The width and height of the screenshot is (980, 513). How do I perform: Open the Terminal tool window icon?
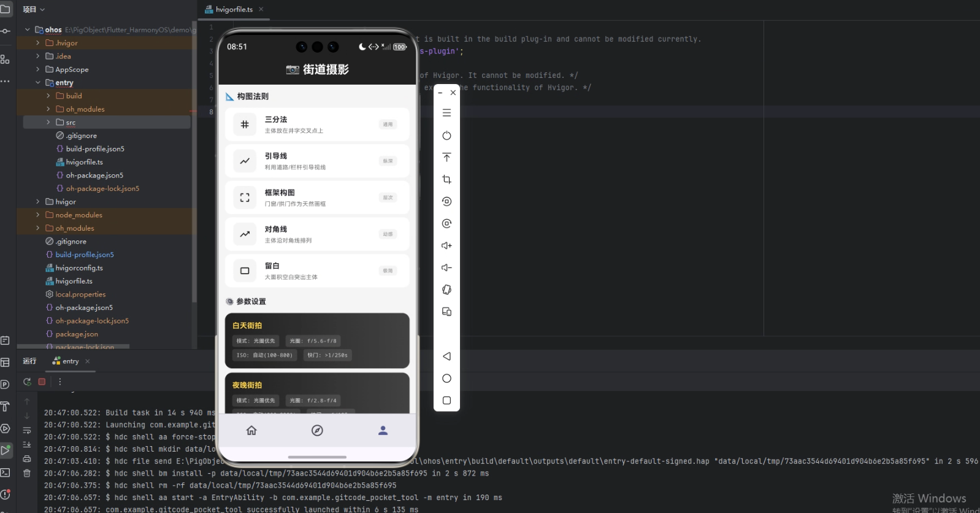tap(6, 472)
